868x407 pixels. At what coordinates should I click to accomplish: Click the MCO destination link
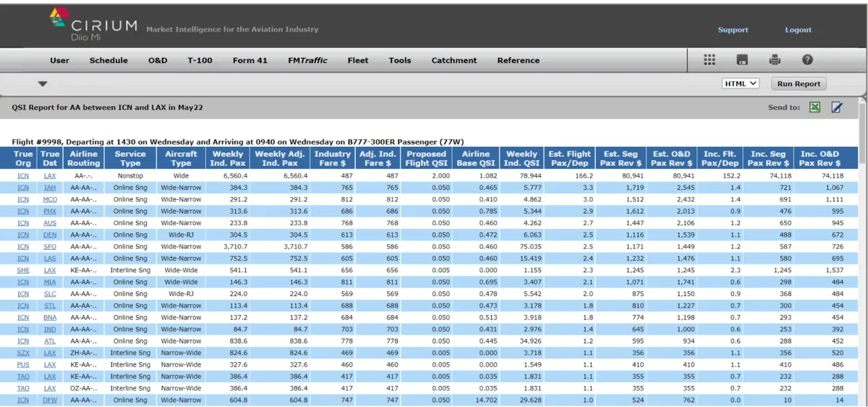coord(50,200)
